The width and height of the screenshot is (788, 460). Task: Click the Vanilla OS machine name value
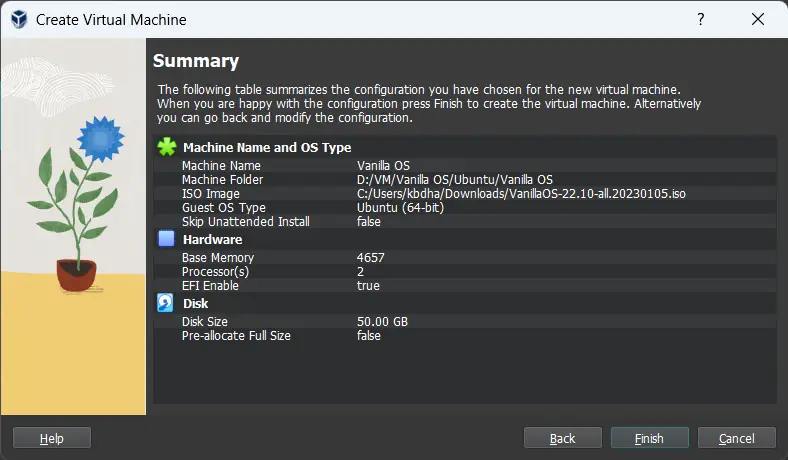pos(383,165)
